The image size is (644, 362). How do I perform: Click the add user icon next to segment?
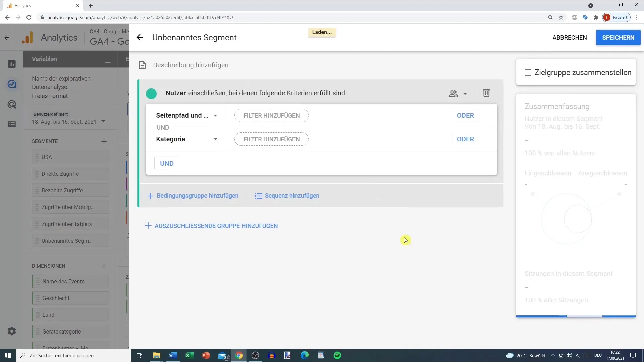pyautogui.click(x=454, y=93)
